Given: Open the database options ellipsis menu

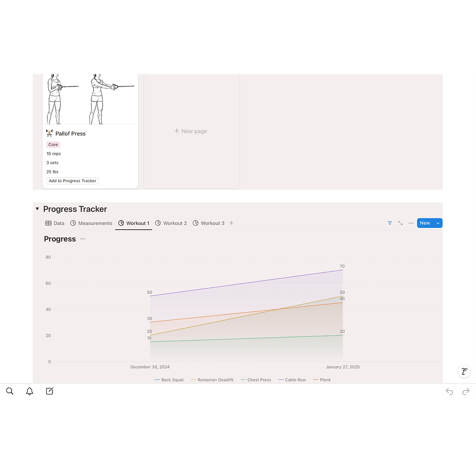Looking at the screenshot, I should point(411,223).
